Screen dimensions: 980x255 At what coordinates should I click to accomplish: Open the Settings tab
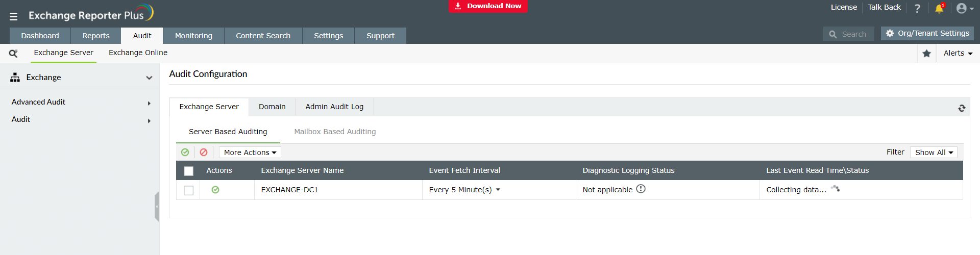pyautogui.click(x=328, y=36)
